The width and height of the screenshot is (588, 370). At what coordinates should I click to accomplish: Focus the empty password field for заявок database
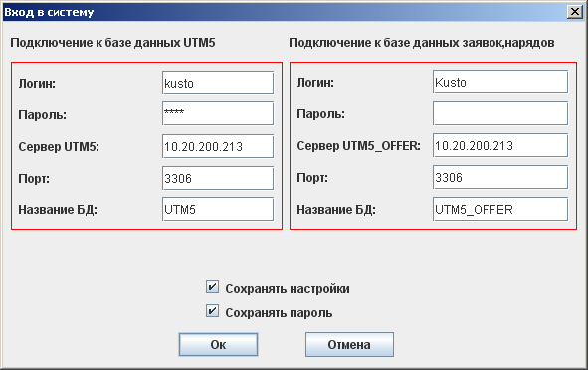click(500, 113)
